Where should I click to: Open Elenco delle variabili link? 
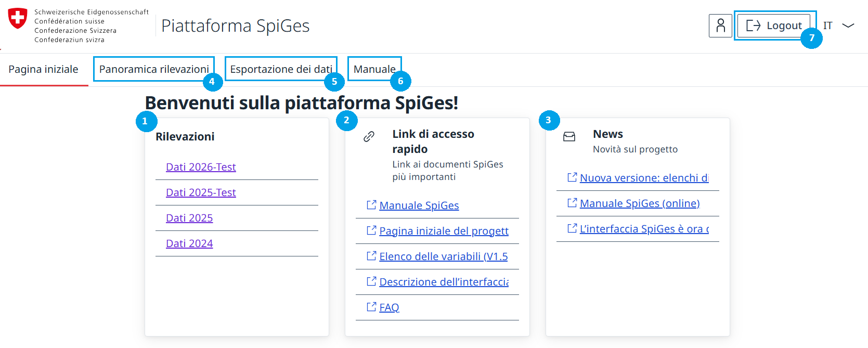pyautogui.click(x=444, y=256)
